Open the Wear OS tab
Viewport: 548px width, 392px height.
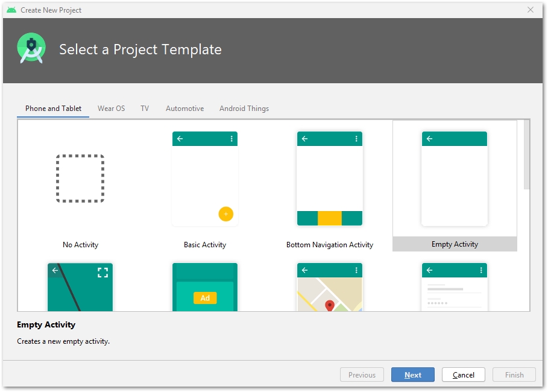tap(111, 109)
